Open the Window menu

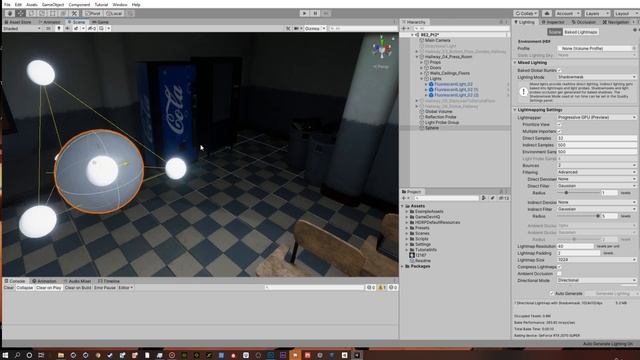click(x=120, y=4)
